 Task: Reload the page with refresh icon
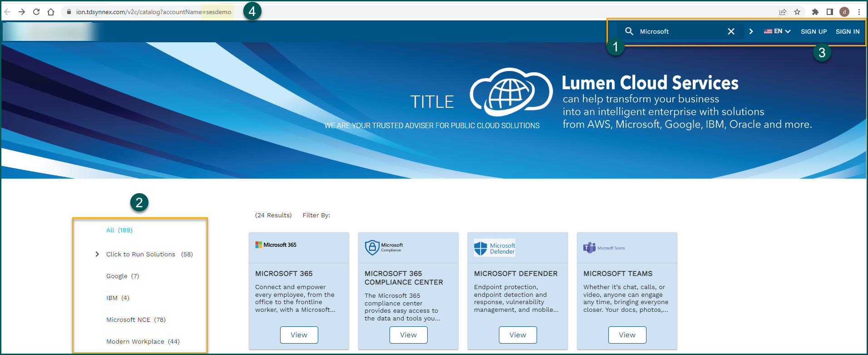click(36, 12)
